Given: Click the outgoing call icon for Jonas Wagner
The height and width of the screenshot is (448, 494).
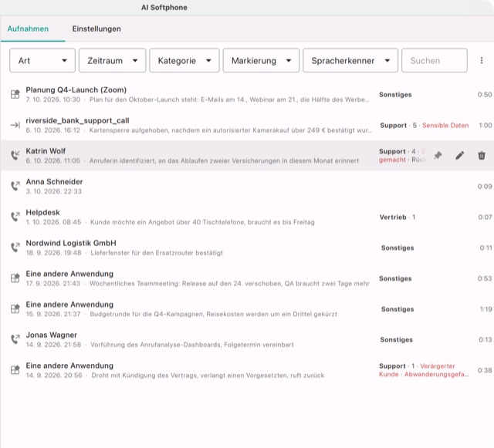Looking at the screenshot, I should point(15,339).
